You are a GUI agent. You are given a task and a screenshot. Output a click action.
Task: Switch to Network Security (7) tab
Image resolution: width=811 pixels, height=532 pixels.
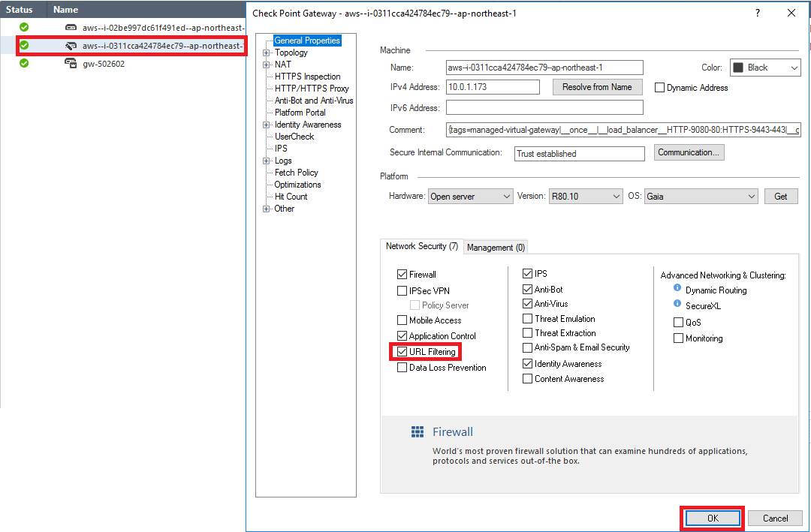pos(422,246)
